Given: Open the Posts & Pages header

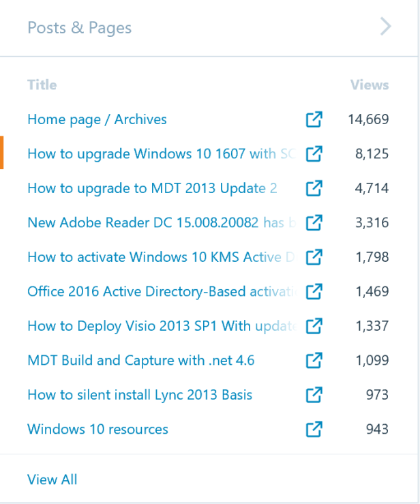Looking at the screenshot, I should click(x=79, y=28).
